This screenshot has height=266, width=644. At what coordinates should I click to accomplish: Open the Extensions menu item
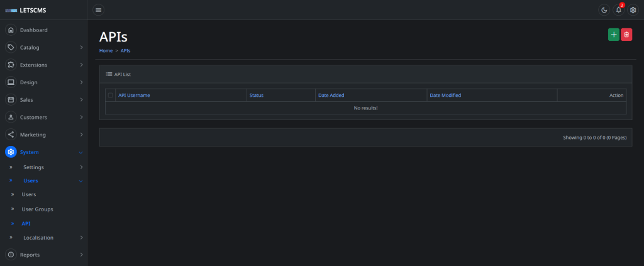[34, 65]
